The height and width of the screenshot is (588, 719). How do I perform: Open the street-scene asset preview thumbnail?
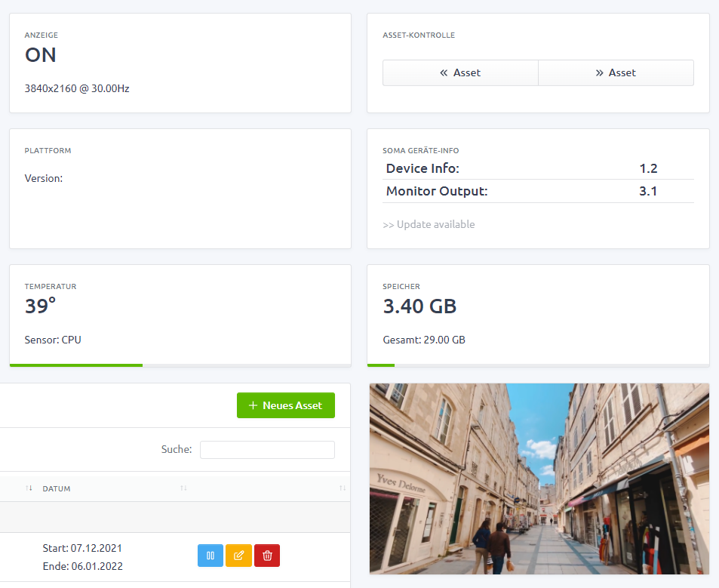[539, 479]
